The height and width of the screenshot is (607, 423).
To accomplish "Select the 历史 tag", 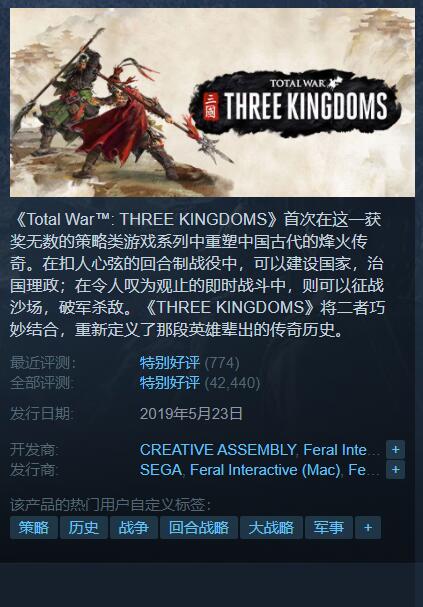I will point(84,527).
